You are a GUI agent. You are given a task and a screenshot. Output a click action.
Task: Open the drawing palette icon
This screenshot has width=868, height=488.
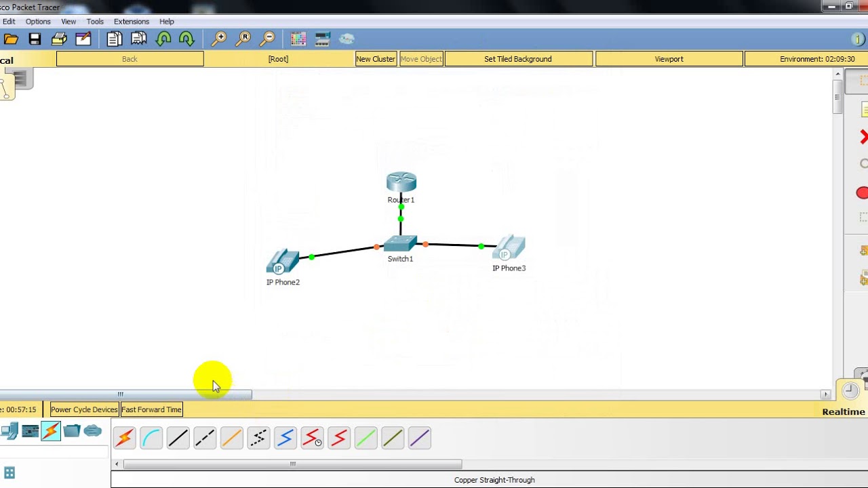pyautogui.click(x=298, y=39)
